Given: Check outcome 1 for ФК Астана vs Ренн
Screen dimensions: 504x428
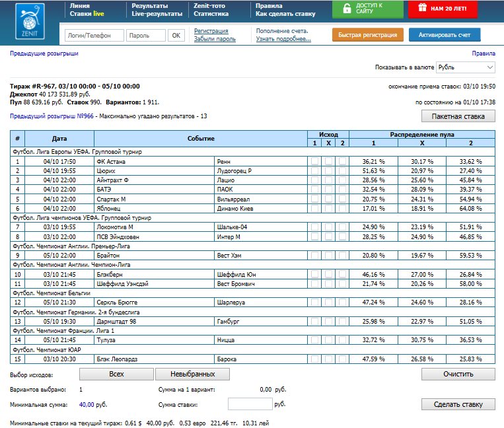Looking at the screenshot, I should [314, 161].
